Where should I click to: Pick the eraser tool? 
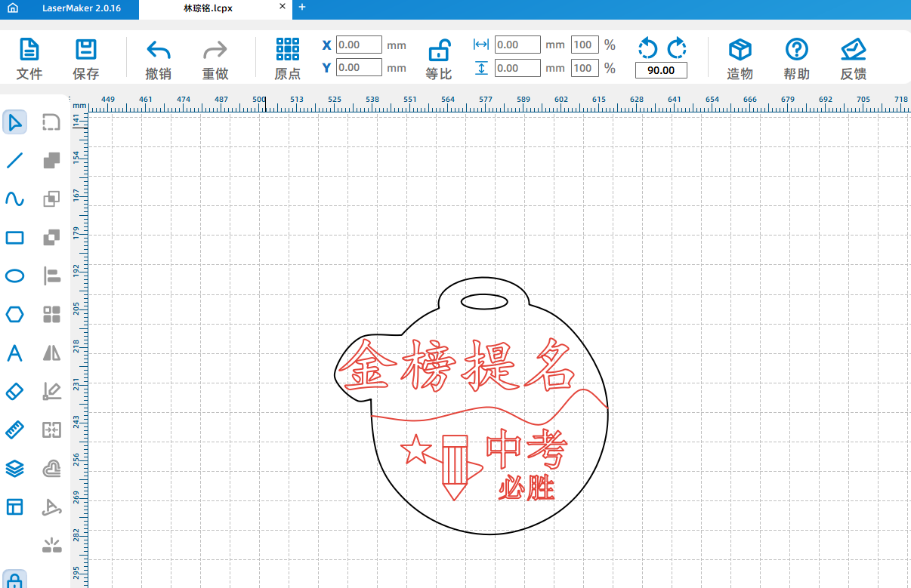coord(15,392)
